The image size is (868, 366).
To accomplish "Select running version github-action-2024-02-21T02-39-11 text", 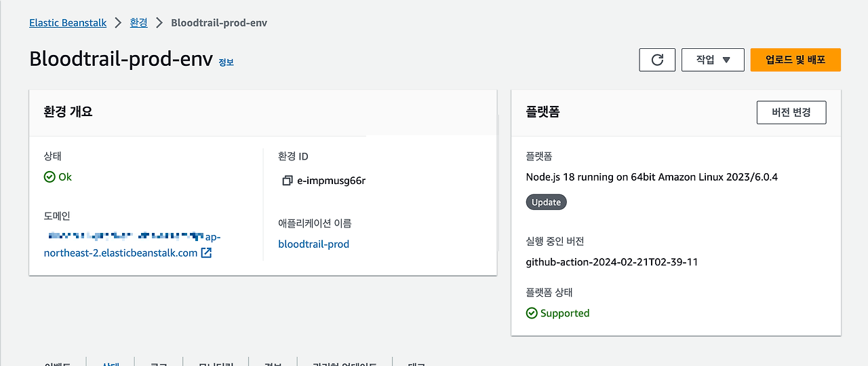I will [x=612, y=261].
